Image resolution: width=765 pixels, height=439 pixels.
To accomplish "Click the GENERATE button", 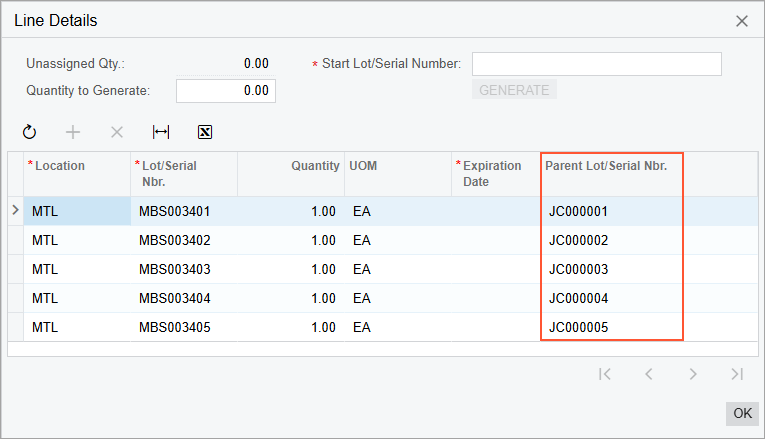I will 514,90.
